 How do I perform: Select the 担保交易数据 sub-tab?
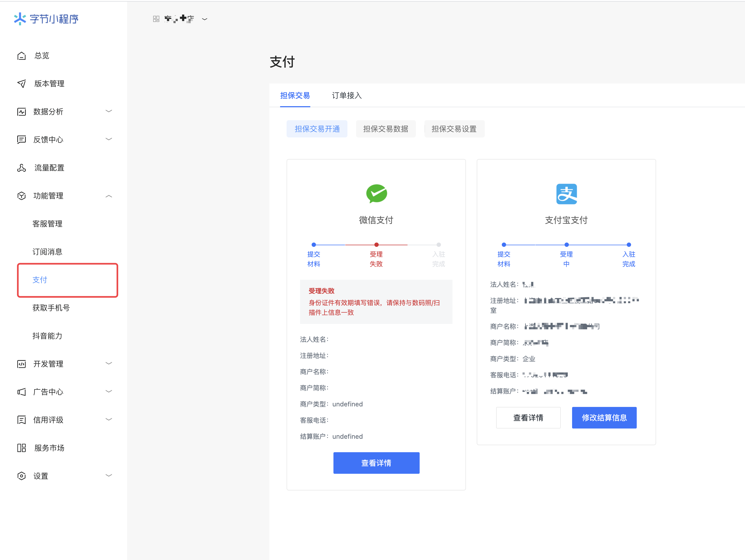(x=386, y=129)
